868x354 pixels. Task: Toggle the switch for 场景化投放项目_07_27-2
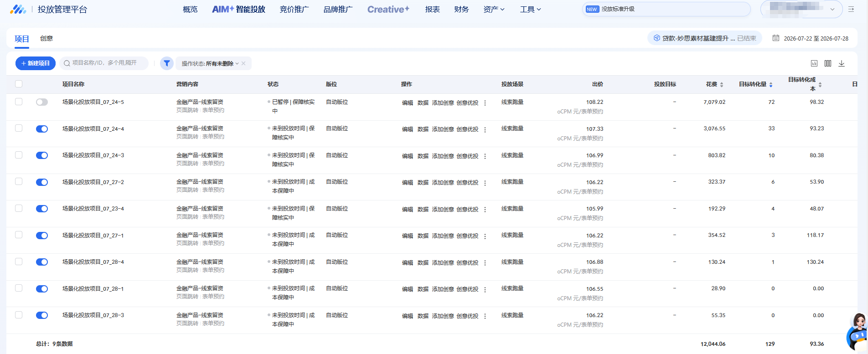[42, 182]
